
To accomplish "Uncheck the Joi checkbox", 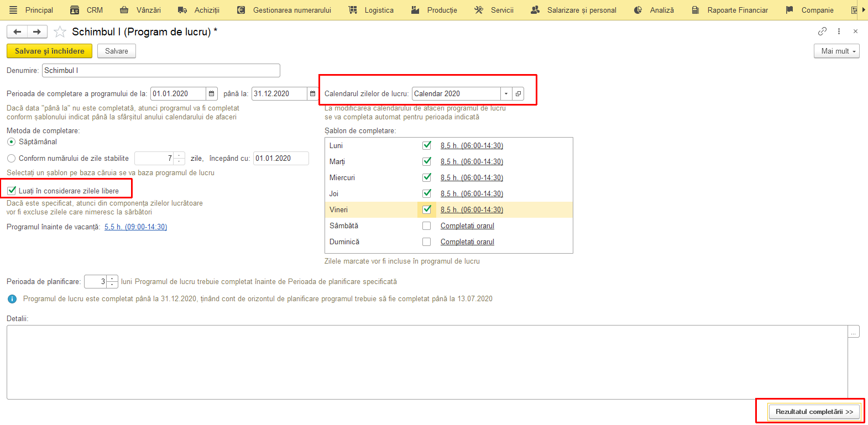I will click(427, 193).
